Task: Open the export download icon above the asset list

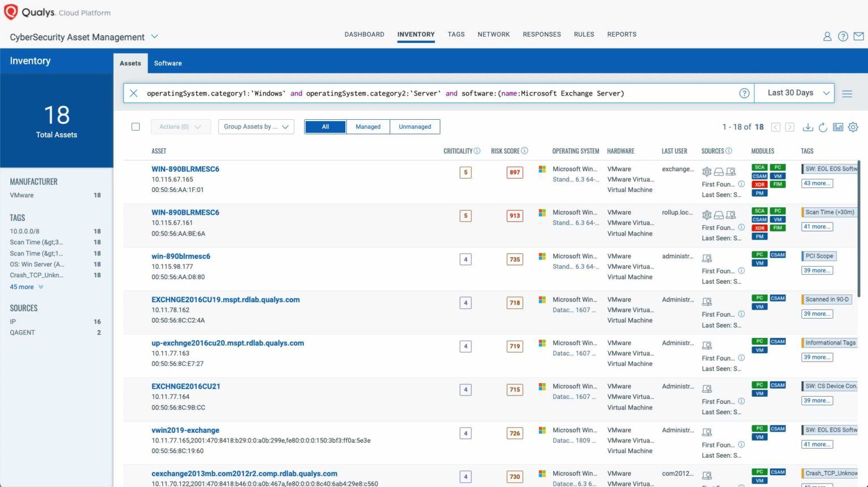Action: (808, 127)
